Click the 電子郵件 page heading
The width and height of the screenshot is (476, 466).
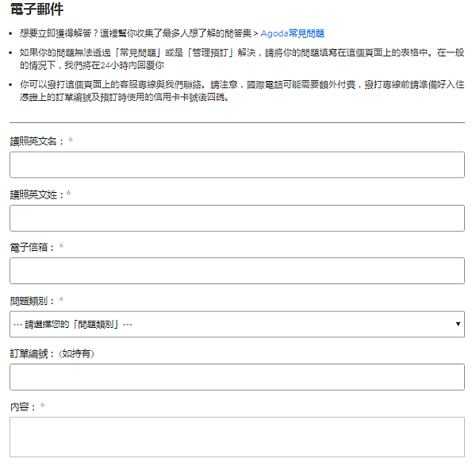coord(37,10)
